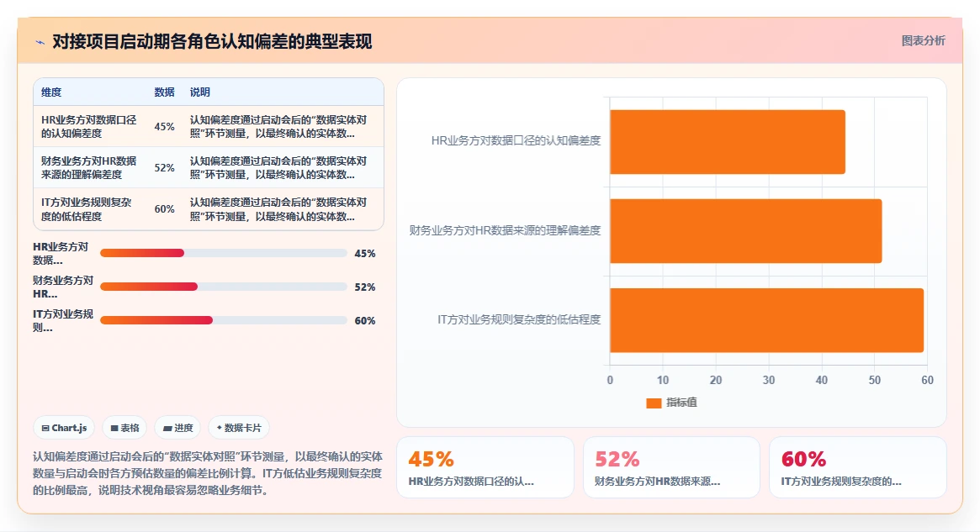This screenshot has width=980, height=532.
Task: Click the small icon before the title heading
Action: pyautogui.click(x=40, y=43)
